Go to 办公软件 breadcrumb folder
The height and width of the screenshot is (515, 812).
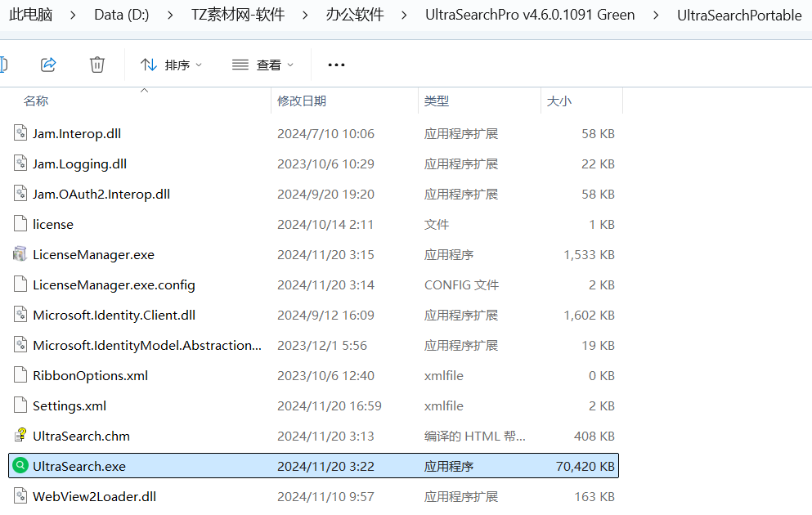tap(355, 15)
